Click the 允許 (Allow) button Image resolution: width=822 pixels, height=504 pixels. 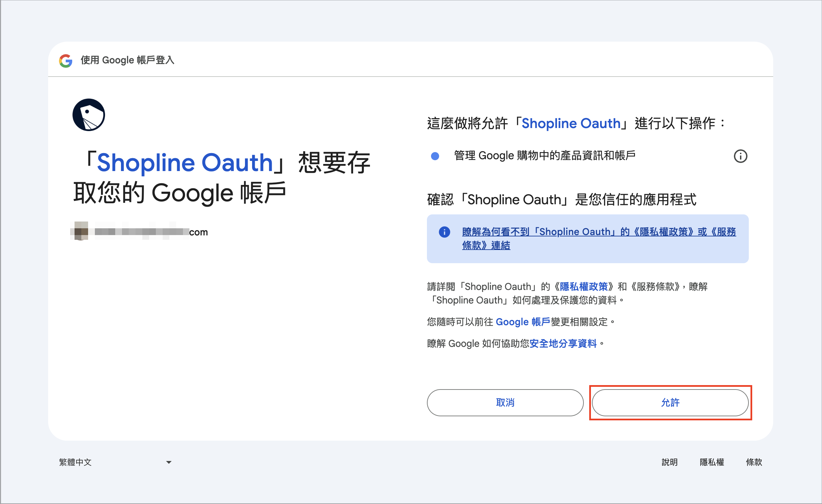pos(670,403)
